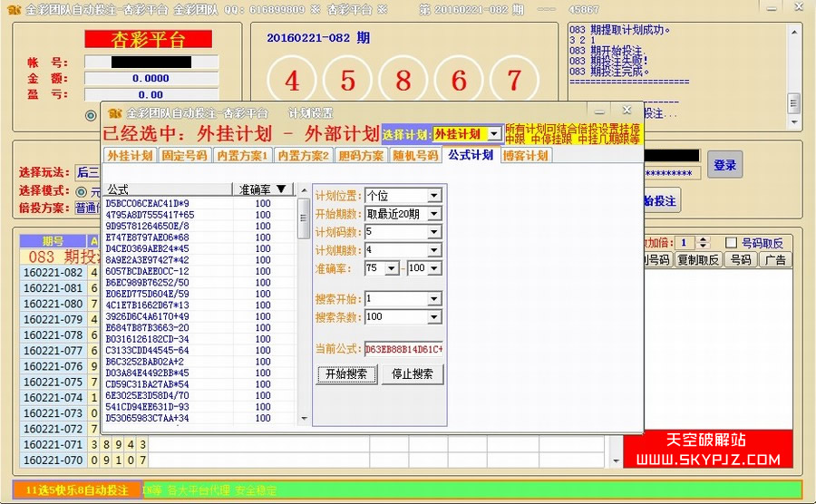
Task: Click the app icon in 计划设置 dialog title bar
Action: click(x=114, y=113)
